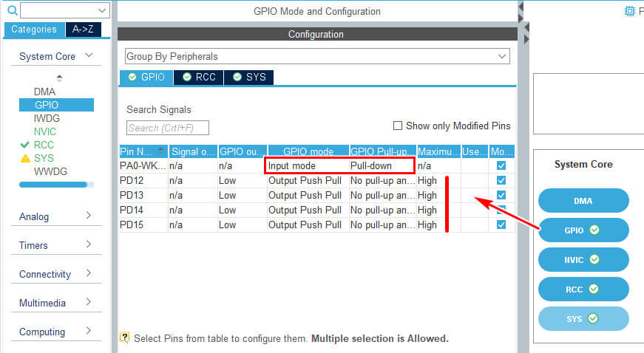Screen dimensions: 644x353
Task: Click the panel collapse arrow at top divider
Action: pyautogui.click(x=521, y=8)
